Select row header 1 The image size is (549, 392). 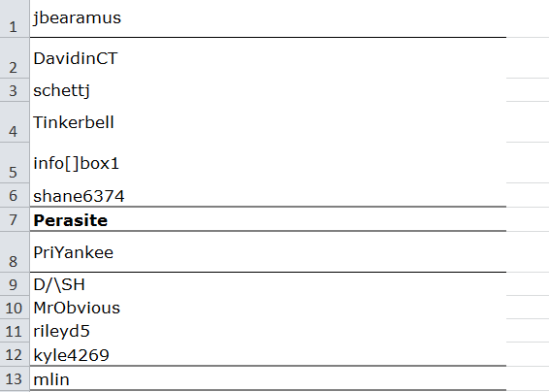15,18
